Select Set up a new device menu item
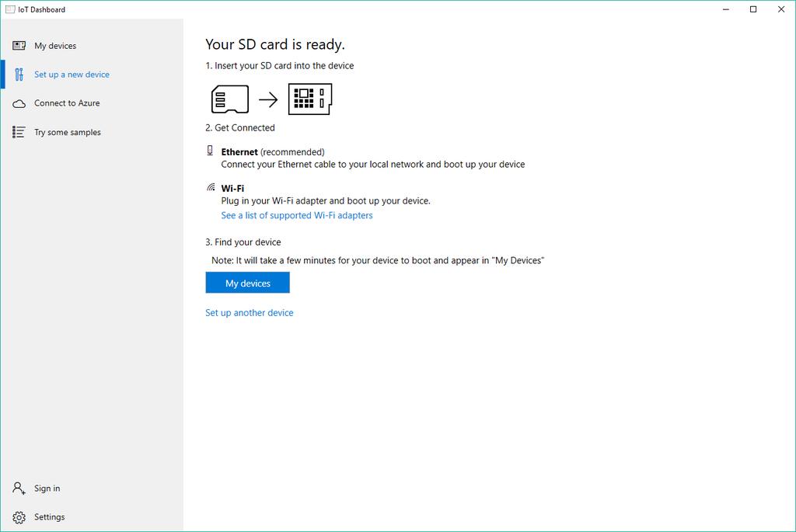The width and height of the screenshot is (796, 532). point(92,75)
